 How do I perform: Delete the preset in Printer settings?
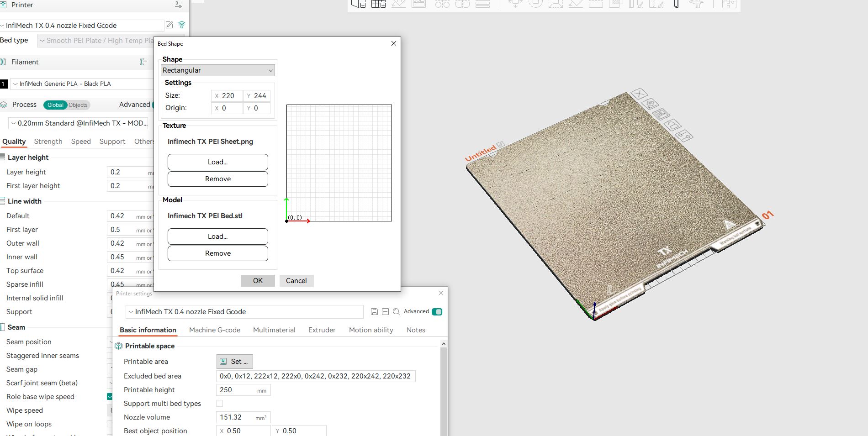coord(385,311)
